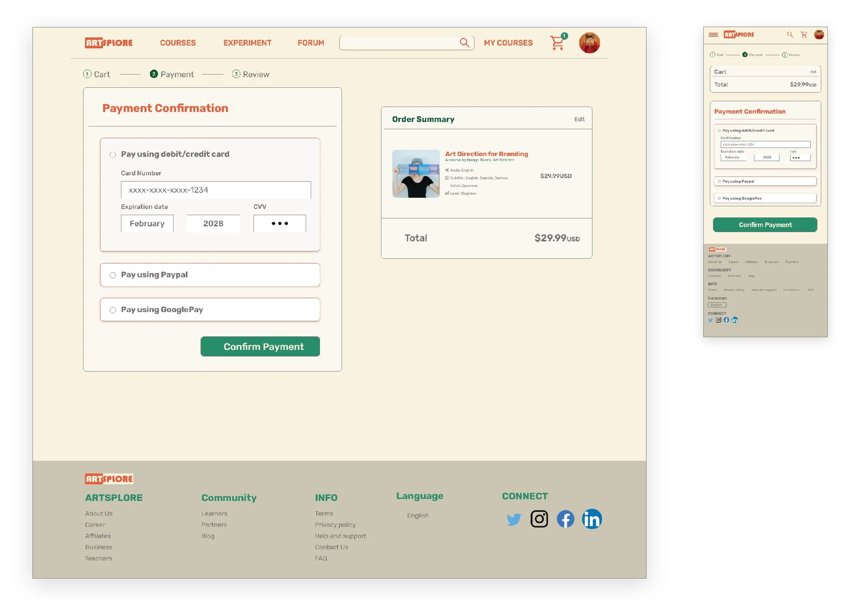The height and width of the screenshot is (616, 844).
Task: Select Pay using GooglePay radio option
Action: [113, 310]
